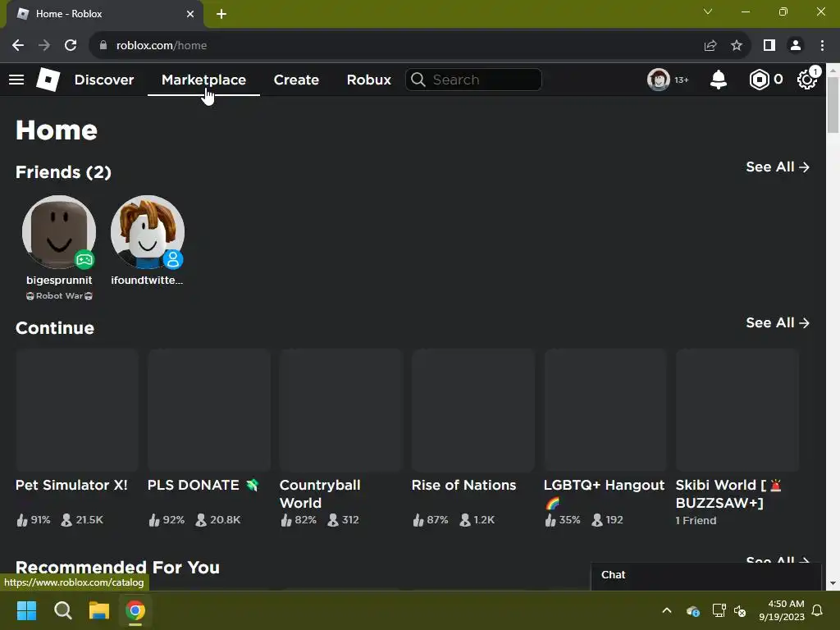Image resolution: width=840 pixels, height=630 pixels.
Task: Open the Marketplace tab
Action: click(x=203, y=80)
